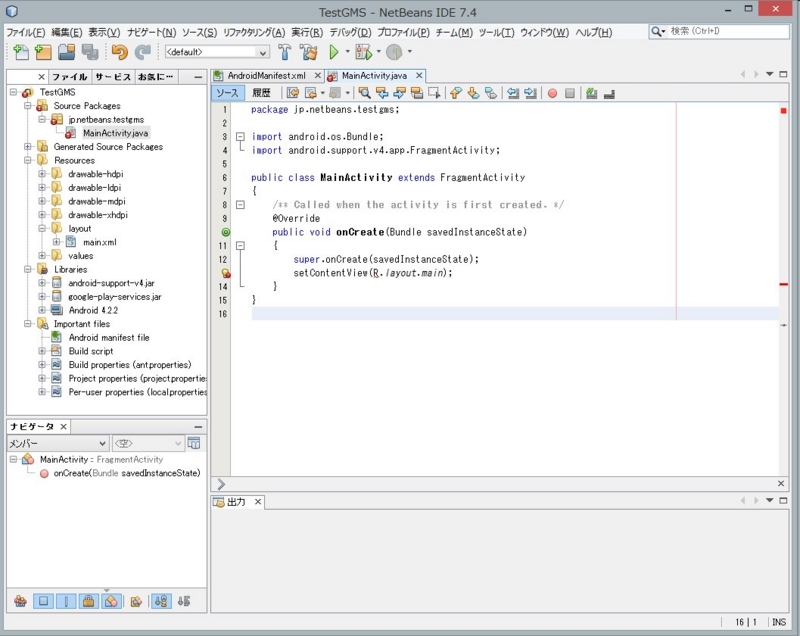This screenshot has height=636, width=800.
Task: Expand the Generated Source Packages node
Action: click(28, 147)
